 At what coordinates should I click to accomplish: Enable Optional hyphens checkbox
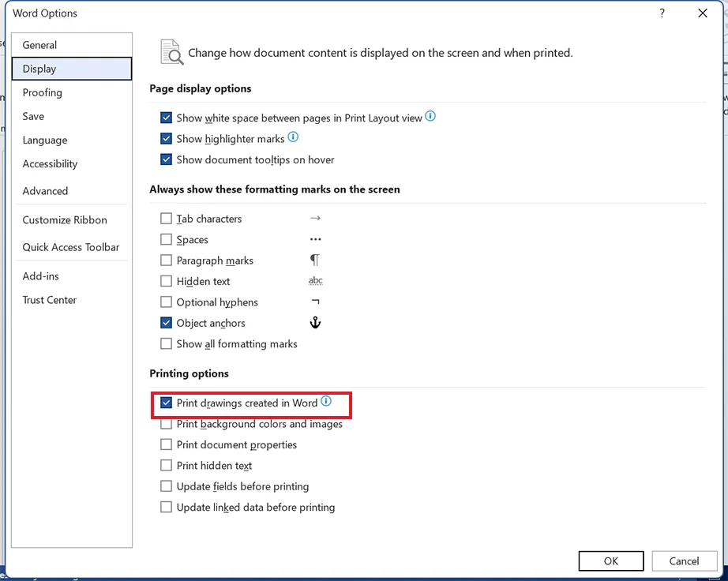tap(166, 302)
